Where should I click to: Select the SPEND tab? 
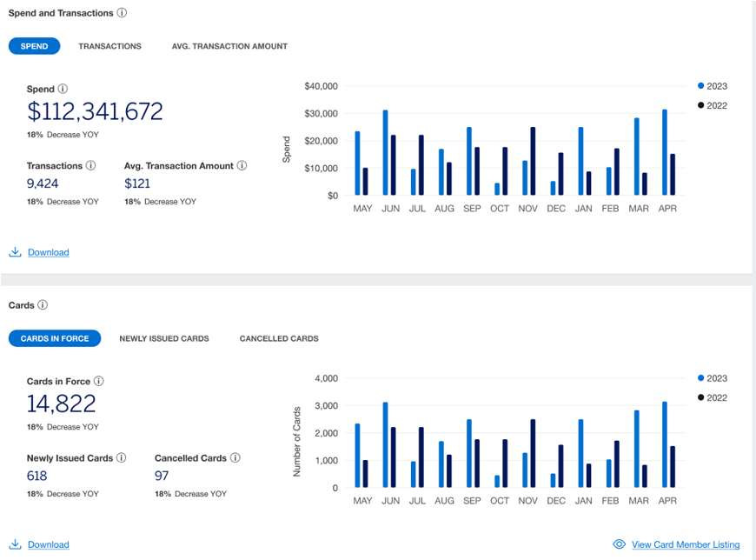point(35,46)
